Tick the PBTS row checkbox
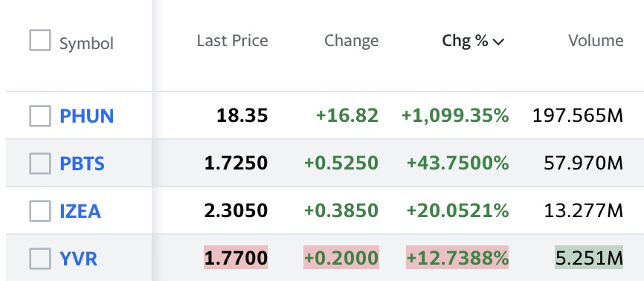The height and width of the screenshot is (281, 644). (x=40, y=164)
